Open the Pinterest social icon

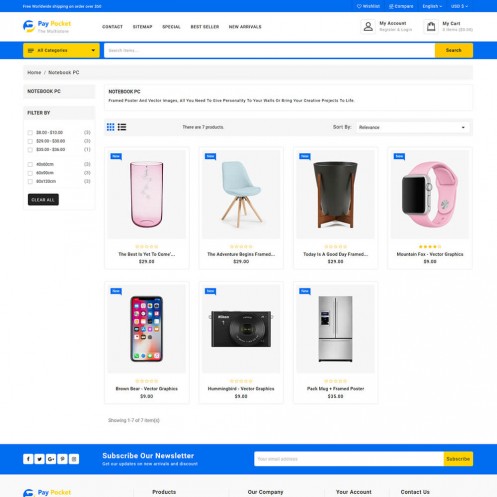62,459
